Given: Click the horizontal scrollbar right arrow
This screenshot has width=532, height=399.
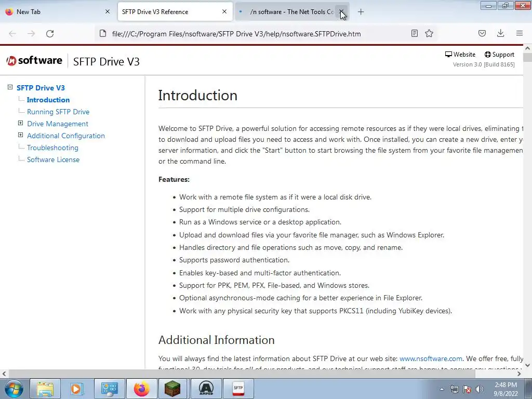Looking at the screenshot, I should click(519, 374).
